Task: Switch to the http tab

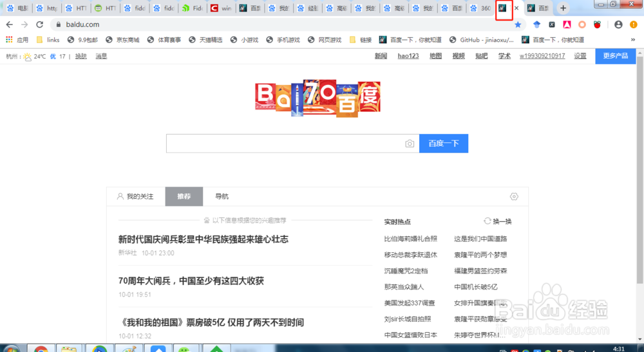Action: point(47,8)
